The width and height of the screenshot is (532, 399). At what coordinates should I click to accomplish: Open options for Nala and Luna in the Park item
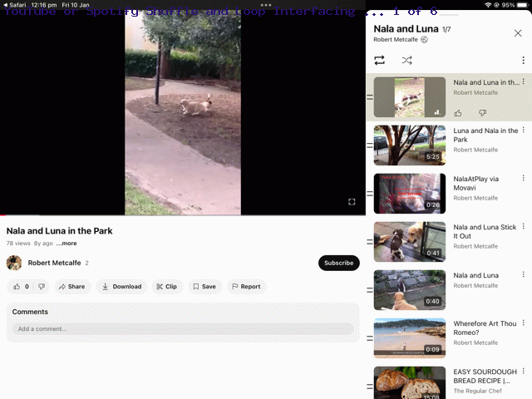click(x=524, y=81)
